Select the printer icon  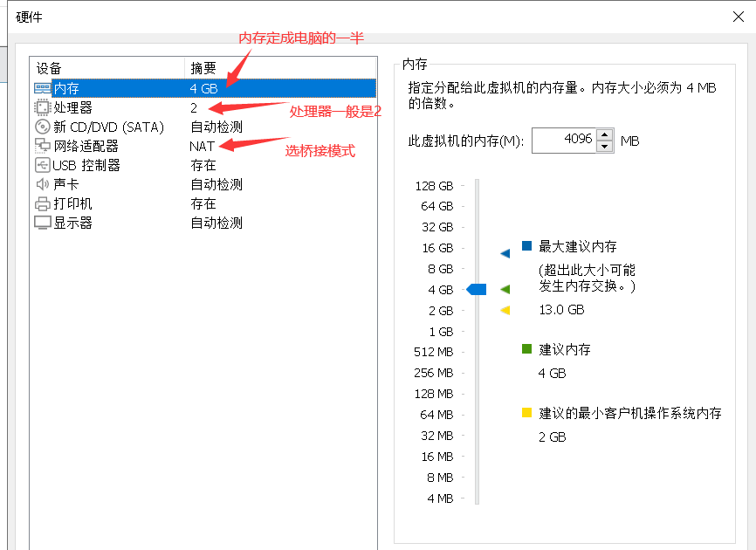[x=43, y=204]
